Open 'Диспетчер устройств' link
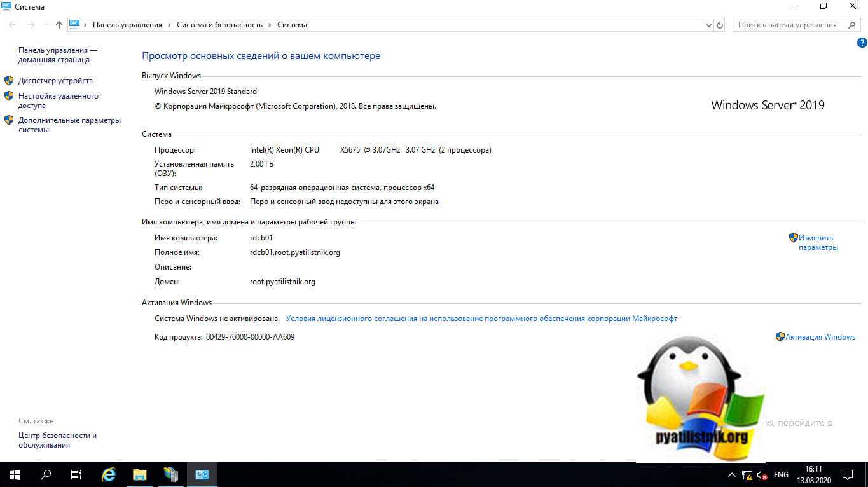This screenshot has height=487, width=868. point(55,81)
